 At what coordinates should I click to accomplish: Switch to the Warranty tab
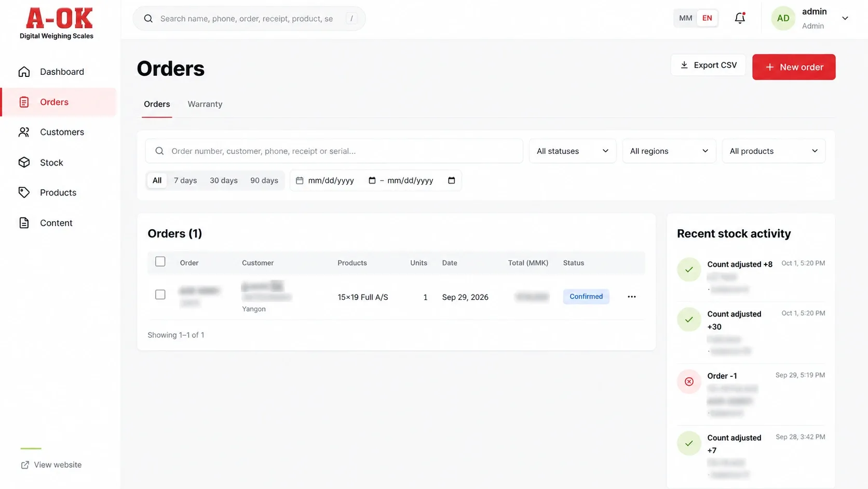[x=205, y=104]
